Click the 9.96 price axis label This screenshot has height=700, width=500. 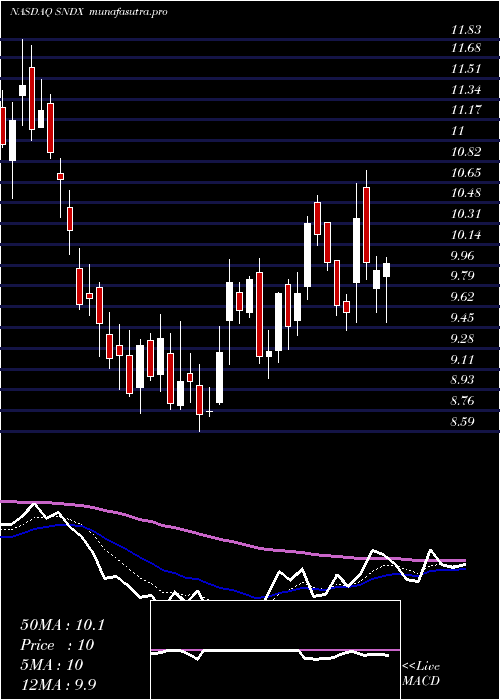click(463, 256)
